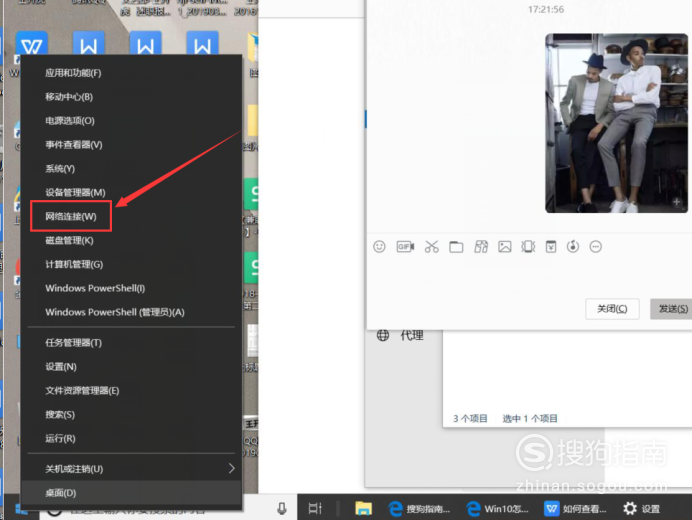Click the chat message input area
The width and height of the screenshot is (692, 520).
click(x=529, y=276)
